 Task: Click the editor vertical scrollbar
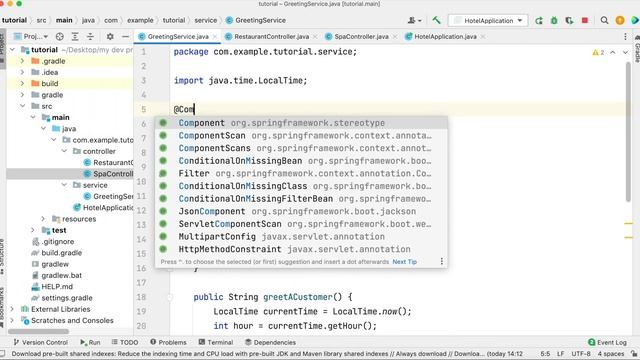tap(628, 132)
